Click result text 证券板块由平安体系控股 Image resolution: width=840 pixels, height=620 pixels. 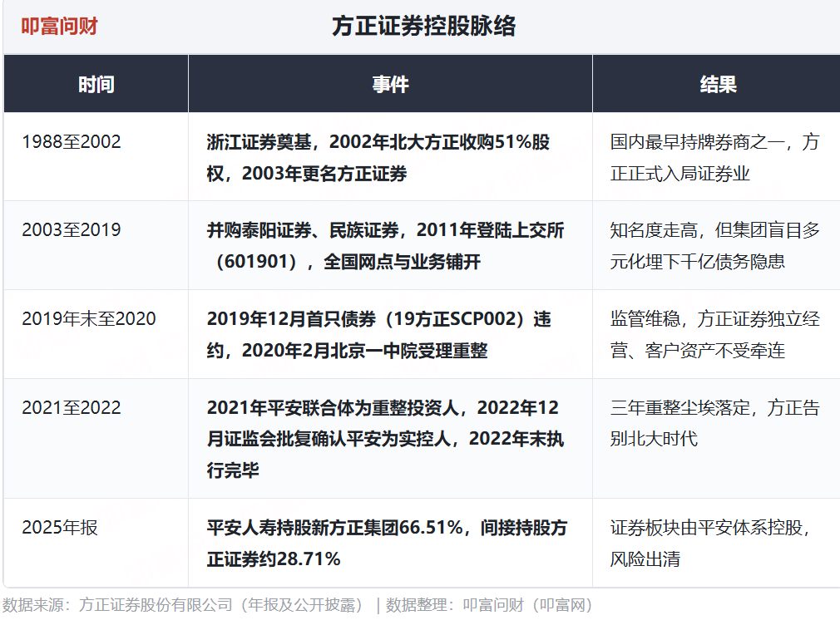pyautogui.click(x=706, y=528)
